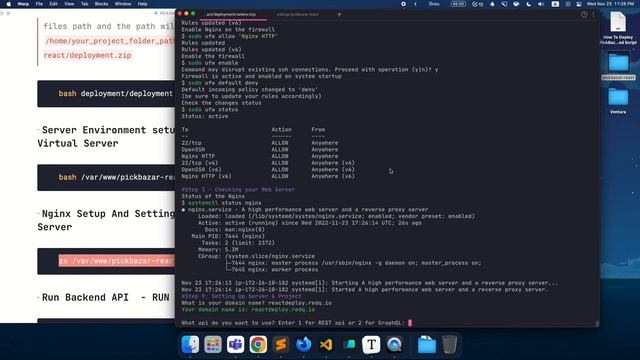Viewport: 640px width, 360px height.
Task: Click the Warp help icon at top right
Action: [x=584, y=14]
